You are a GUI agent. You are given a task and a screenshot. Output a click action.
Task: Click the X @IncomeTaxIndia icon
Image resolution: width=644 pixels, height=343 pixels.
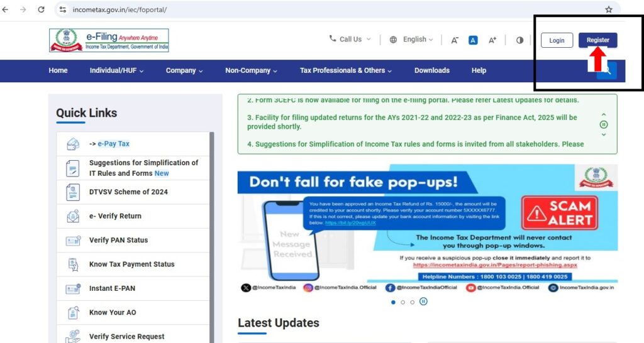coord(246,288)
